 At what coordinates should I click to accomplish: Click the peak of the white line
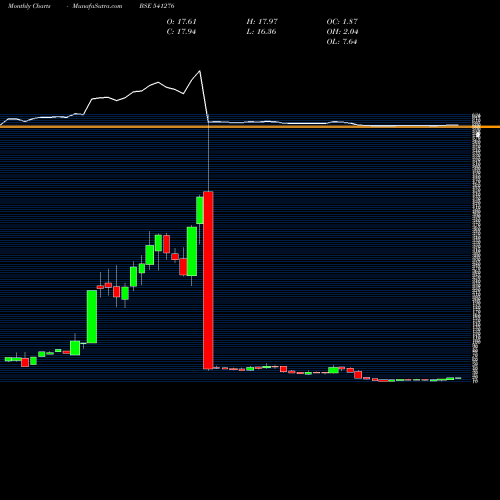(200, 71)
